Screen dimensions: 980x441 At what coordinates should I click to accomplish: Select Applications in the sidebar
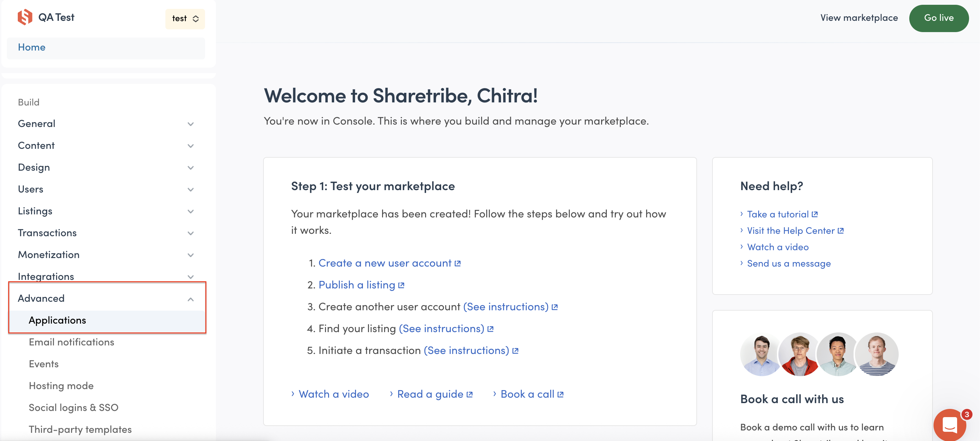click(x=57, y=320)
